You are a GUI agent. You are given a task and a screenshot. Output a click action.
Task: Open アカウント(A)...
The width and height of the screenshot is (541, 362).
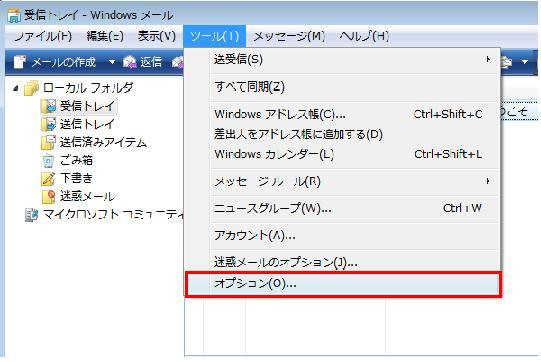tap(355, 235)
